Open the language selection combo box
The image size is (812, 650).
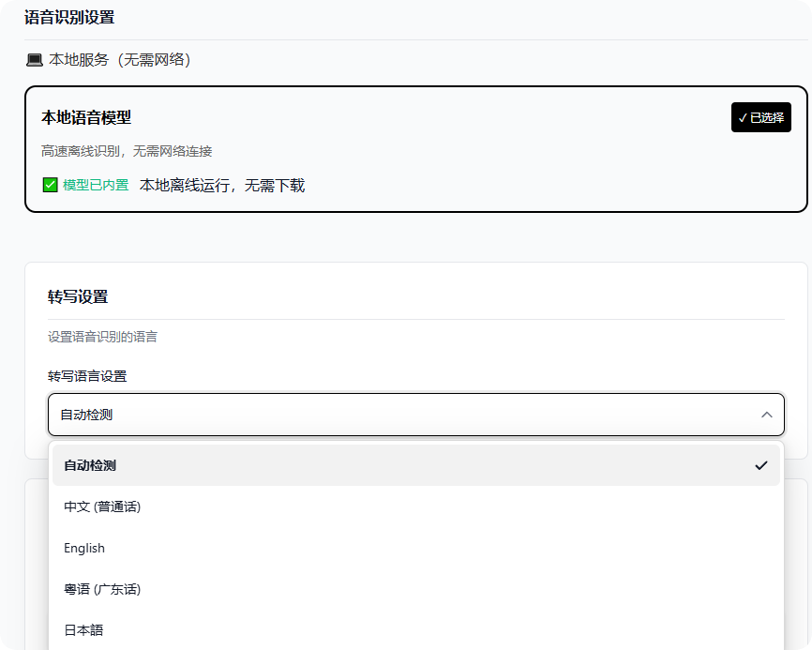point(415,414)
